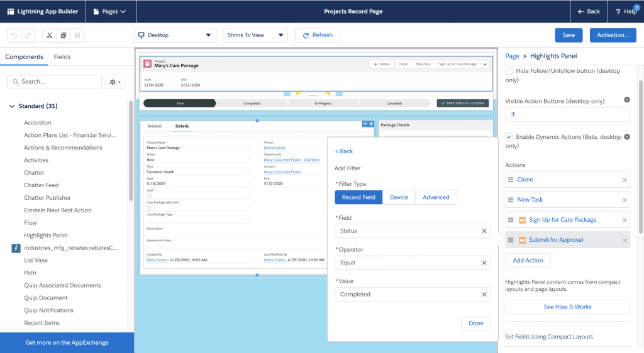The image size is (644, 353).
Task: Select Record Field filter type
Action: pos(358,197)
